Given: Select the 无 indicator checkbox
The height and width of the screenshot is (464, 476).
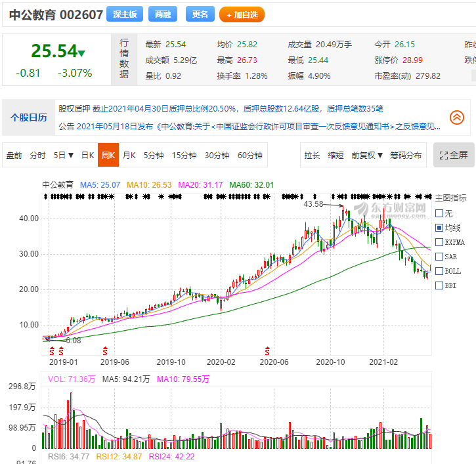Looking at the screenshot, I should click(x=439, y=213).
